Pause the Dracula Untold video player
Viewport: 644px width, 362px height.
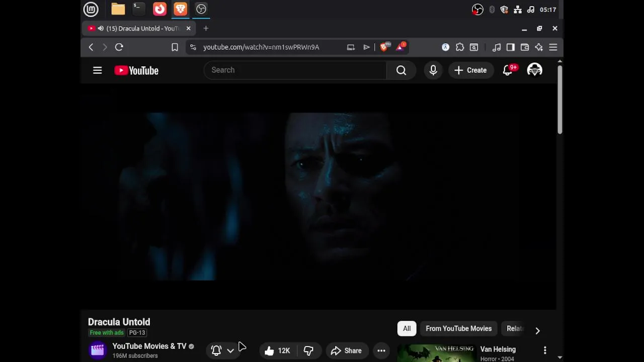[x=318, y=196]
